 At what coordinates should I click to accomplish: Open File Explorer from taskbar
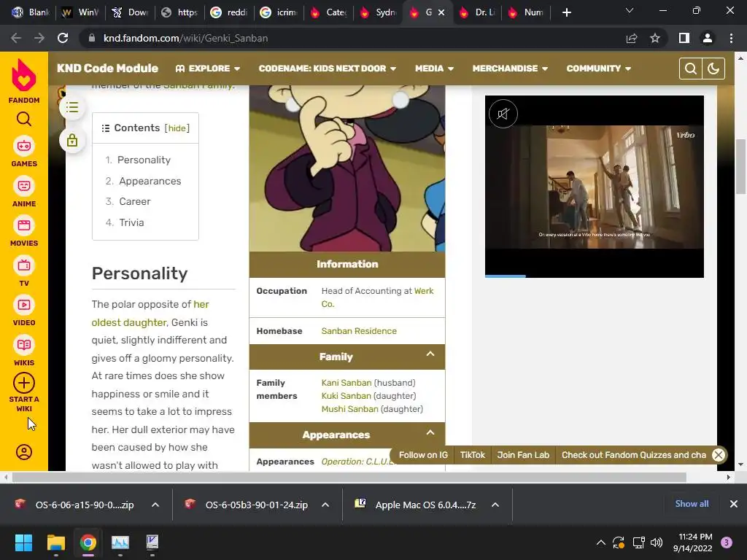[55, 542]
